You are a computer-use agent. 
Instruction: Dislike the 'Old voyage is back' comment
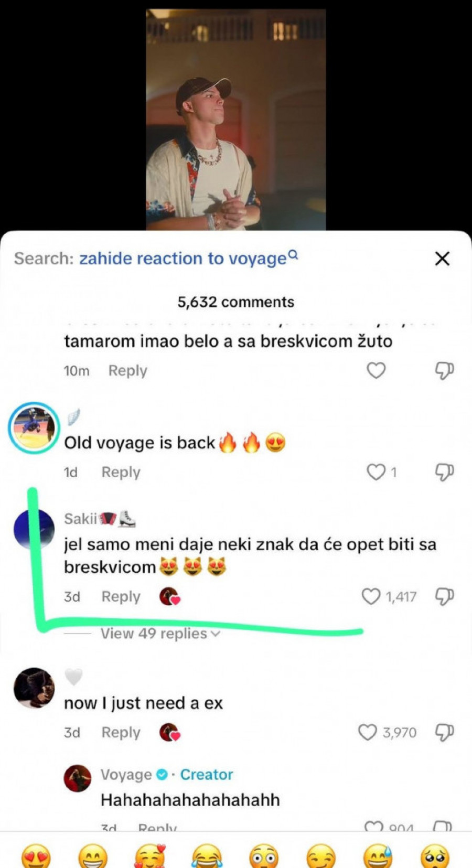click(444, 472)
